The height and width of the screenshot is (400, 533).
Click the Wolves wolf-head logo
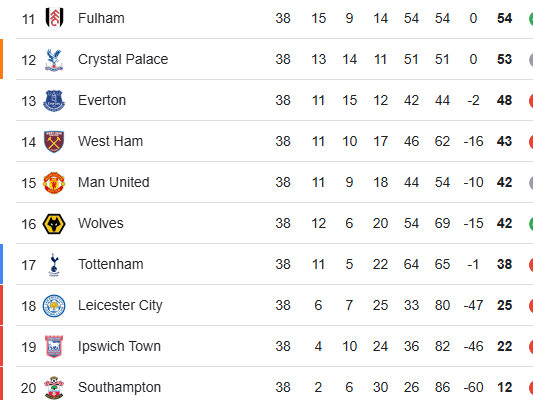54,224
